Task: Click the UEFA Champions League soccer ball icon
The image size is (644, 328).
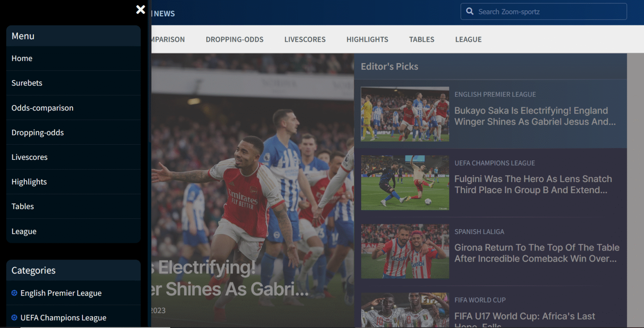Action: pyautogui.click(x=14, y=317)
